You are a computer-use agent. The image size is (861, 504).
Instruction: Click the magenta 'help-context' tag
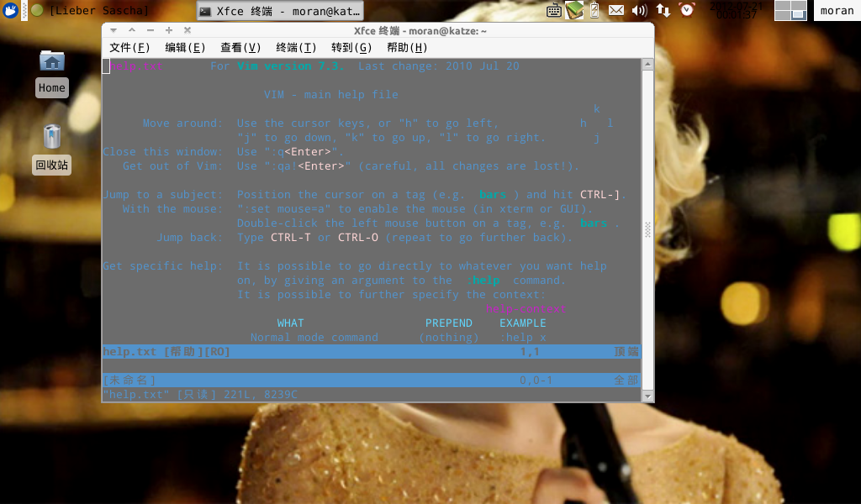526,309
